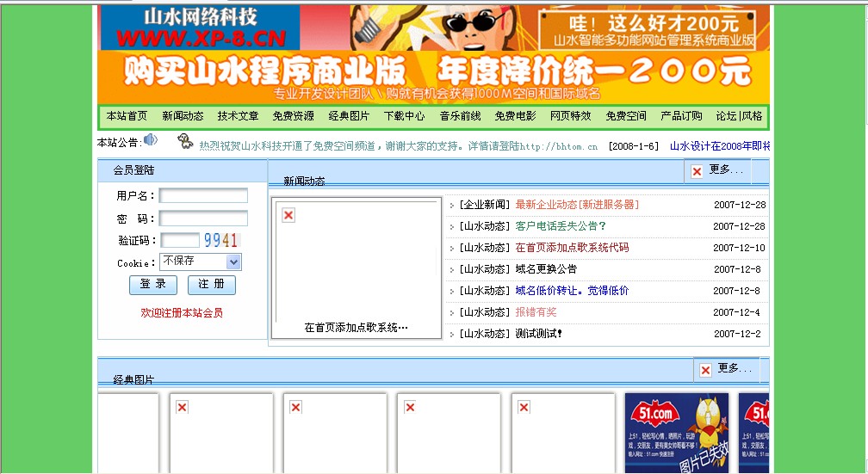
Task: Click the cartoon mascot icon in the announcement ticker
Action: (185, 142)
